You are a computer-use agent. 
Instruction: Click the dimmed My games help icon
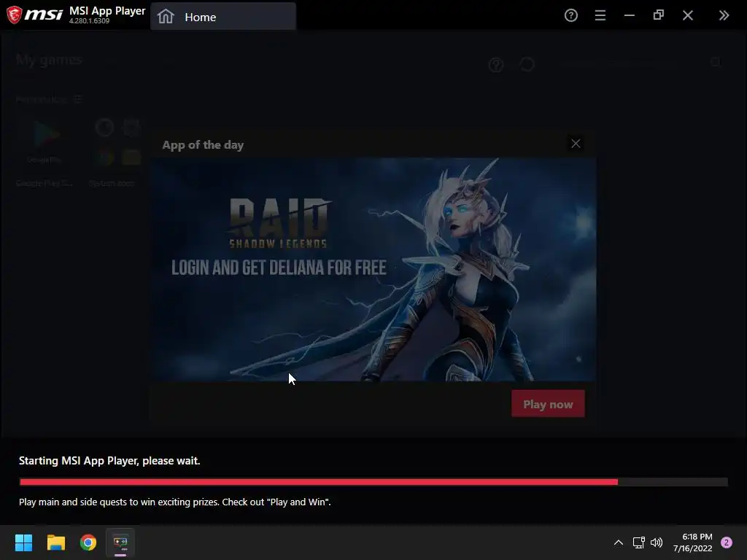coord(496,65)
